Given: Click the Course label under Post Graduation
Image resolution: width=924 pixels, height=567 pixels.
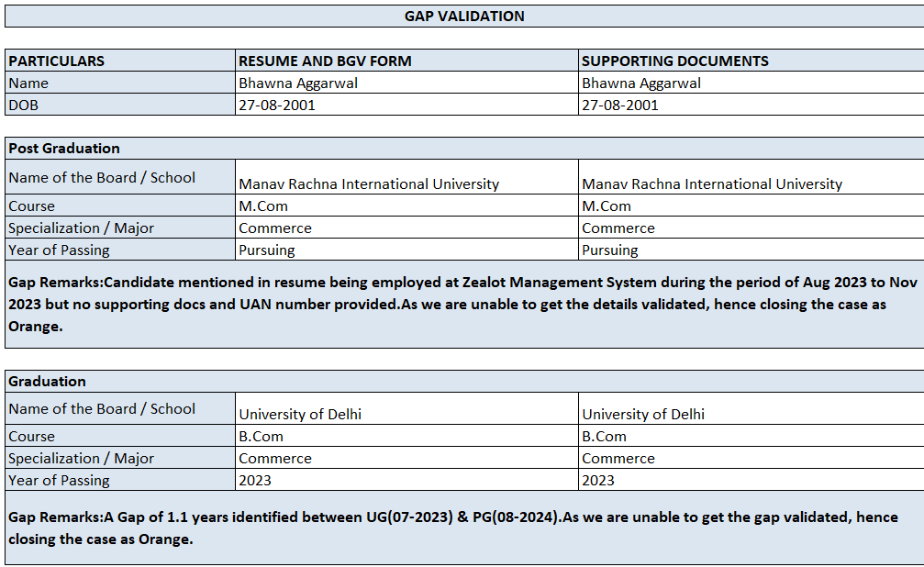Looking at the screenshot, I should click(32, 206).
